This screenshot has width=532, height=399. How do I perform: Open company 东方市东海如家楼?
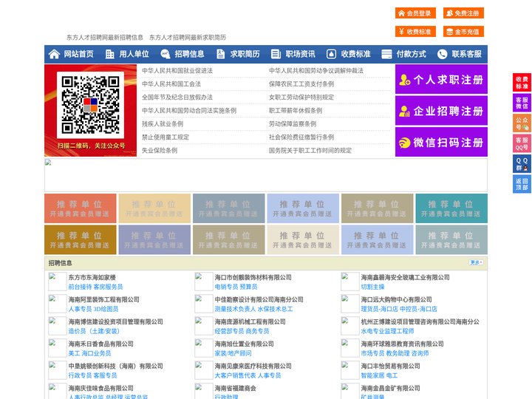click(92, 277)
